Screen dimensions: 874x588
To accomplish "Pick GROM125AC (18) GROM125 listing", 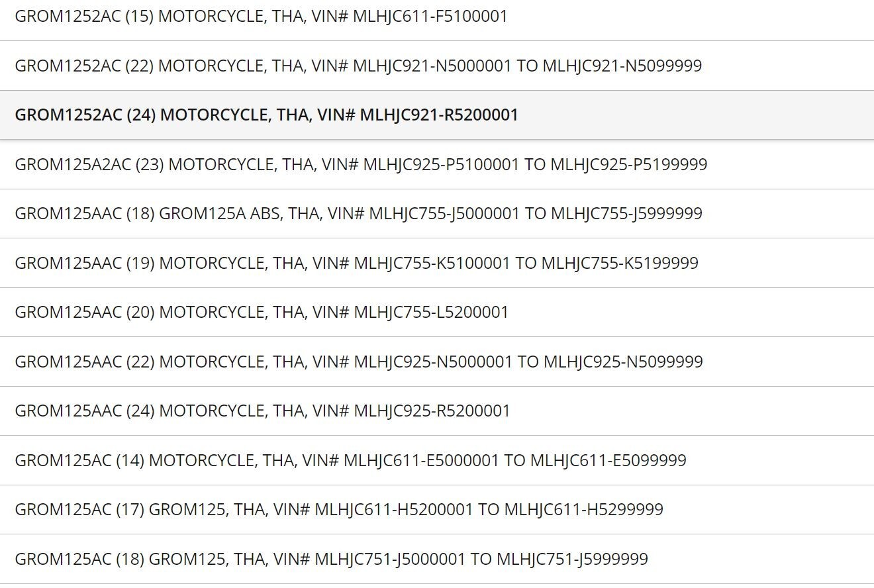I will click(x=437, y=559).
